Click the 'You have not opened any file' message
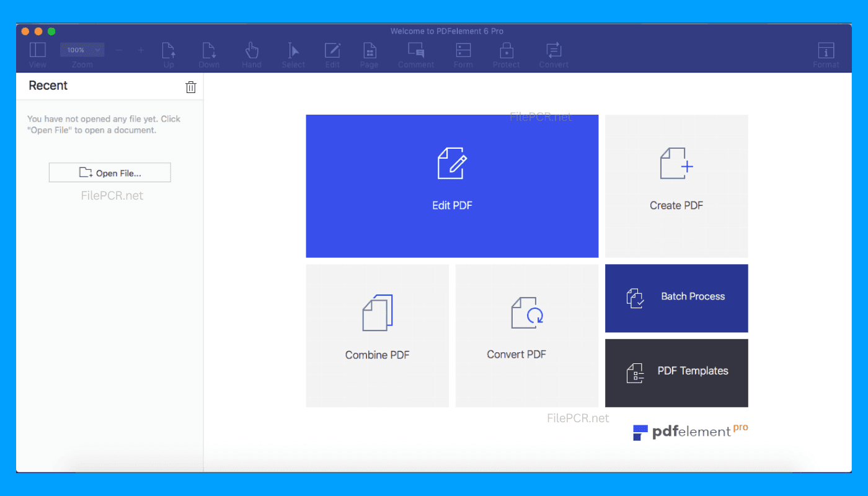 [104, 125]
